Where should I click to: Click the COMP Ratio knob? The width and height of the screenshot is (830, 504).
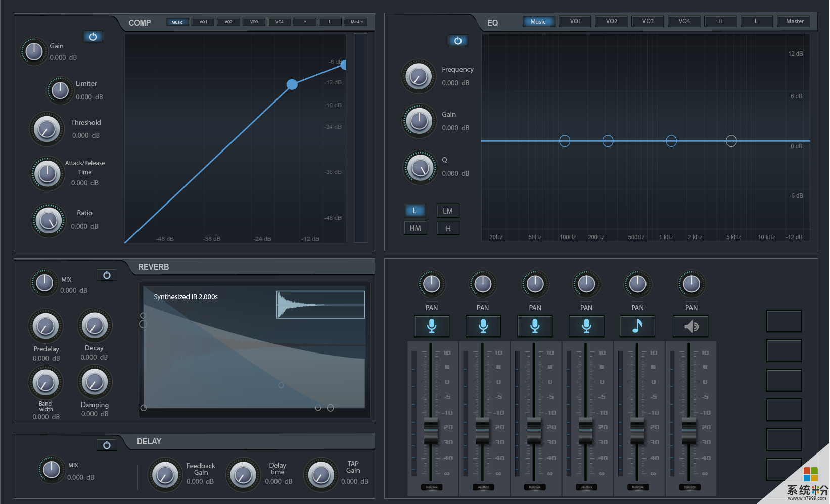pyautogui.click(x=49, y=220)
